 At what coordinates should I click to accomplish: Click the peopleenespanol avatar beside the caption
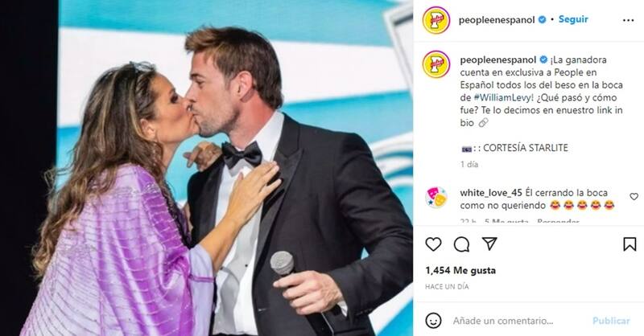point(436,64)
